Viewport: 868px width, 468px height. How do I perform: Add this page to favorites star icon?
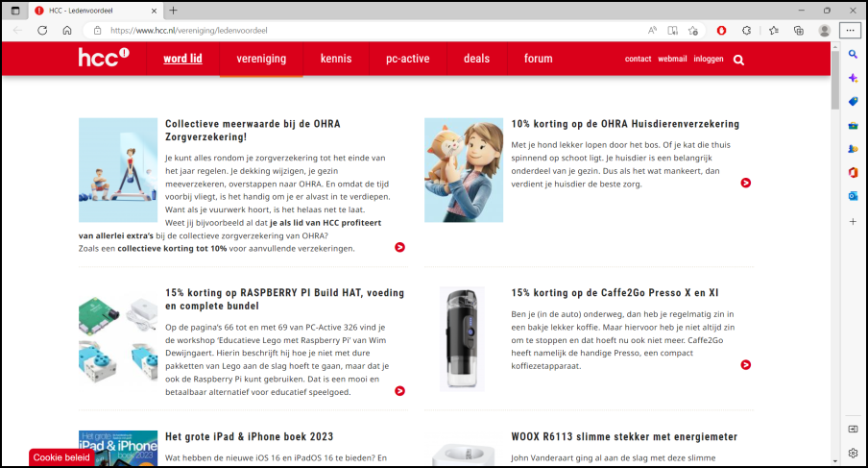(693, 31)
